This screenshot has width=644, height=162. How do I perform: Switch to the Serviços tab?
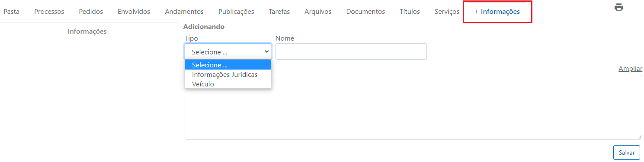pyautogui.click(x=447, y=12)
